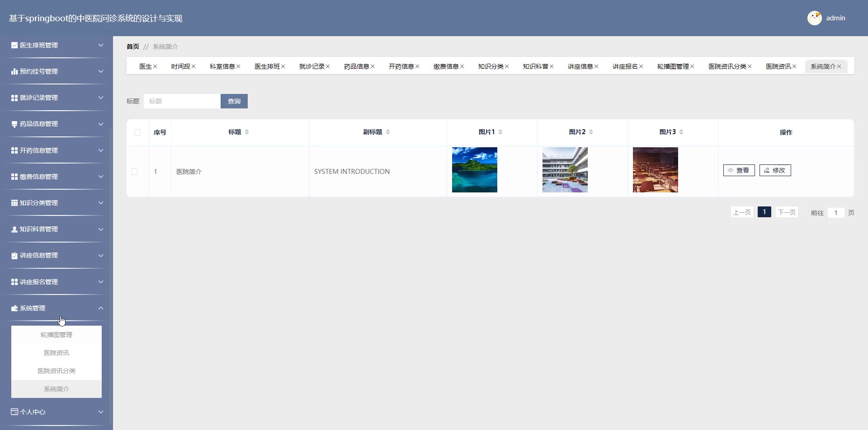Click the 前往 page number input

point(836,213)
